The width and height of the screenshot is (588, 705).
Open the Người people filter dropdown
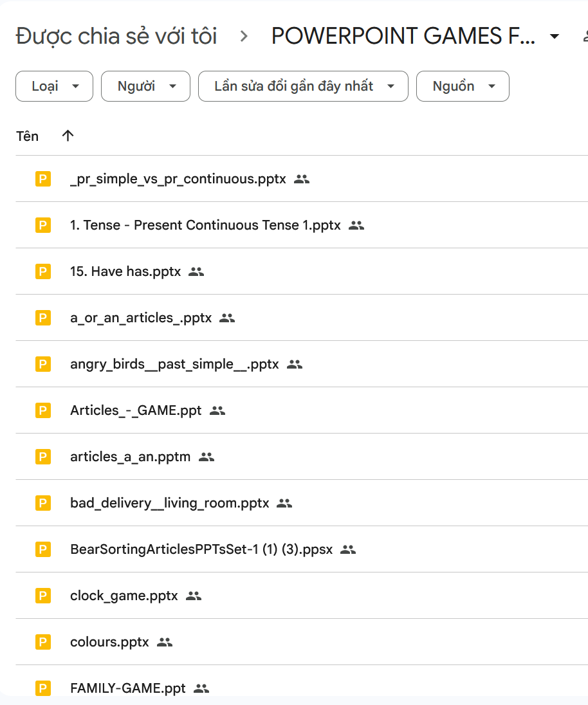(x=145, y=86)
